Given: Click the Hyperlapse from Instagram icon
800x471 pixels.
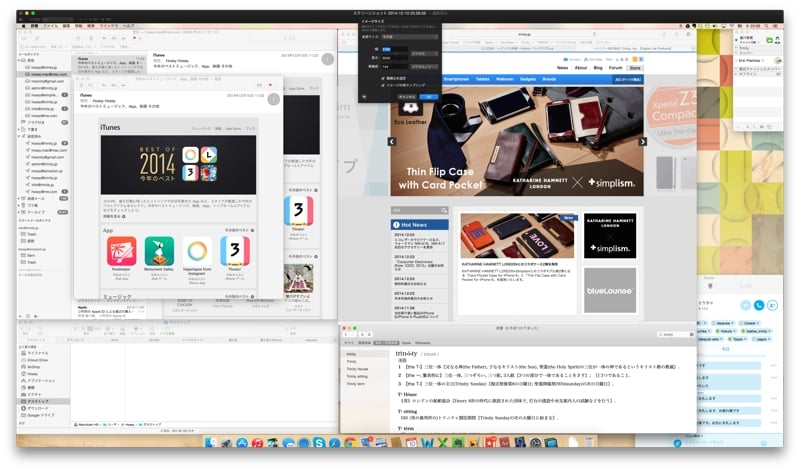Looking at the screenshot, I should pos(197,250).
